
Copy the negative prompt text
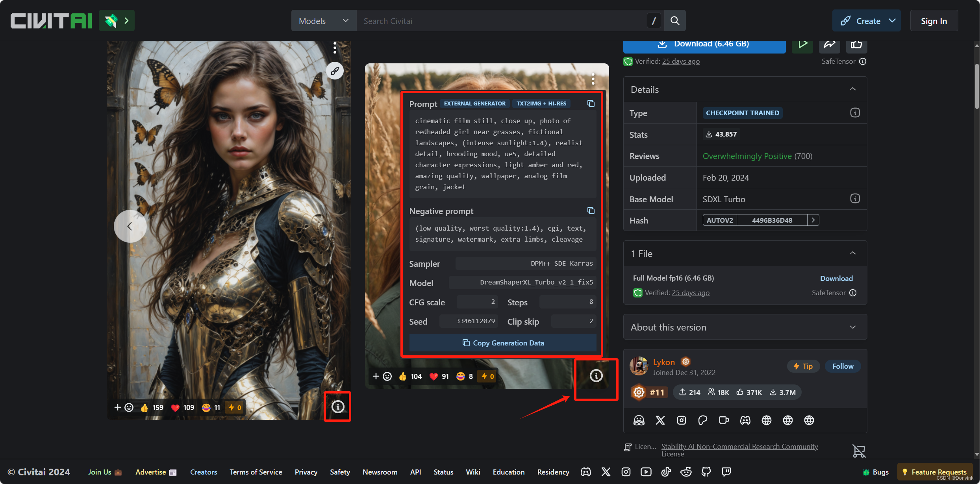(x=591, y=211)
